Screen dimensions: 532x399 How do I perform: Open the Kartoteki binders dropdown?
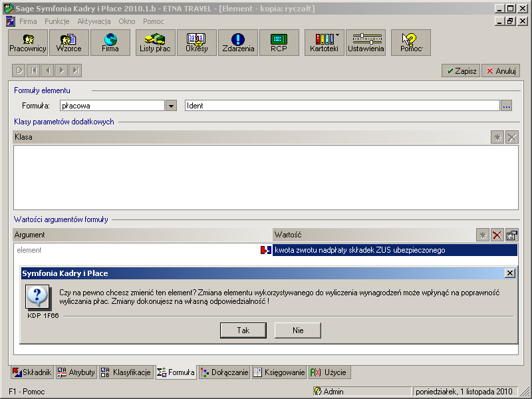pos(325,43)
